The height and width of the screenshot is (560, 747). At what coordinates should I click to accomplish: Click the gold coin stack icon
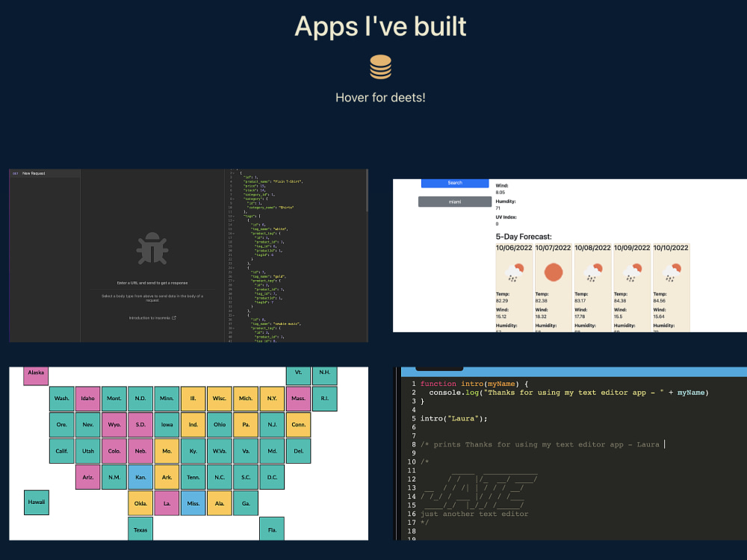pyautogui.click(x=380, y=66)
